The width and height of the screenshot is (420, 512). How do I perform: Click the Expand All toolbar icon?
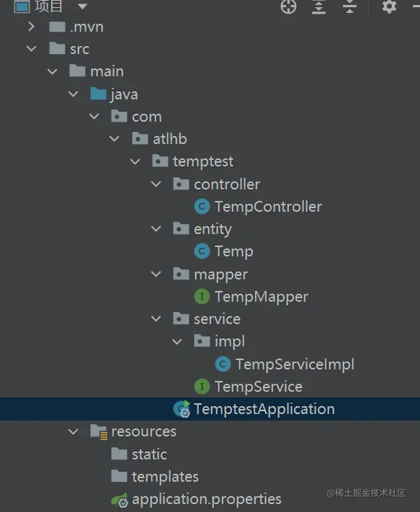point(318,6)
